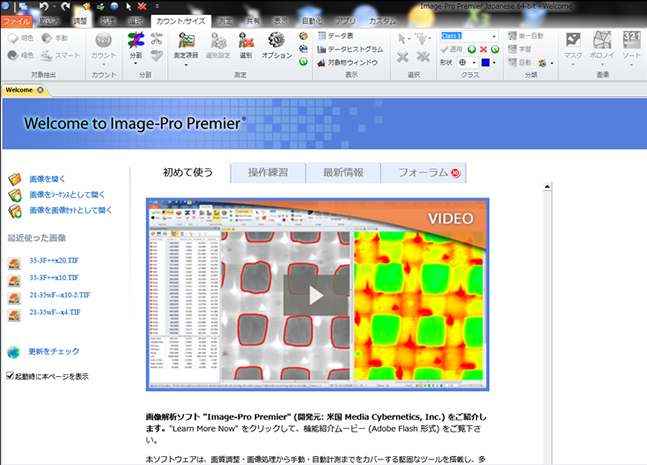Screen dimensions: 647x465
Task: Switch to the Share (共有) ribbon tab
Action: 253,21
